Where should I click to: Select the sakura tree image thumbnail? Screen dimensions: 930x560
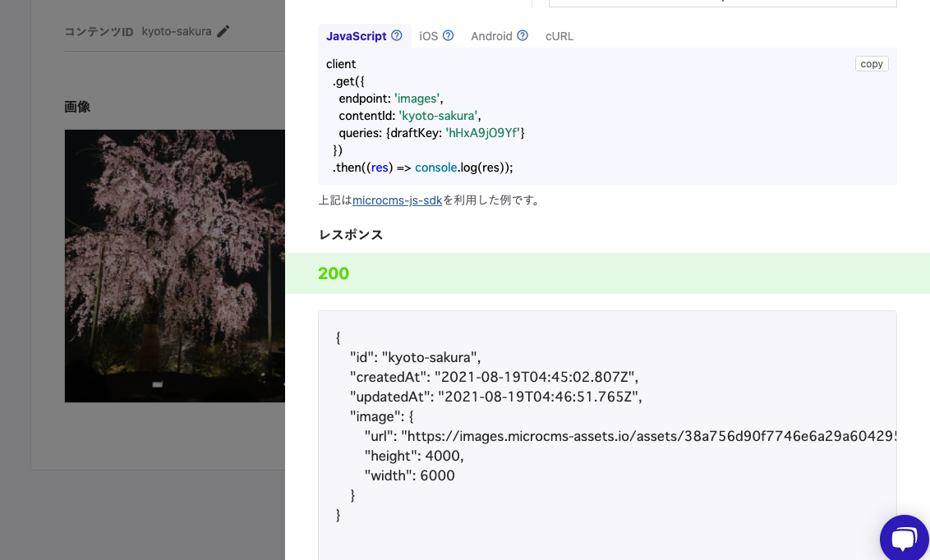[x=174, y=265]
